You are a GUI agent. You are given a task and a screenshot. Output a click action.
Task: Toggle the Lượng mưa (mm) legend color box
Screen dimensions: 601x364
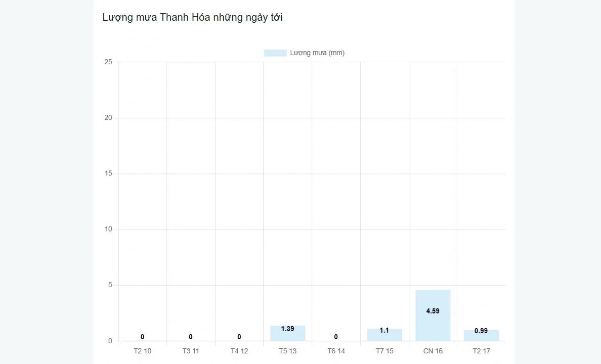pyautogui.click(x=275, y=53)
